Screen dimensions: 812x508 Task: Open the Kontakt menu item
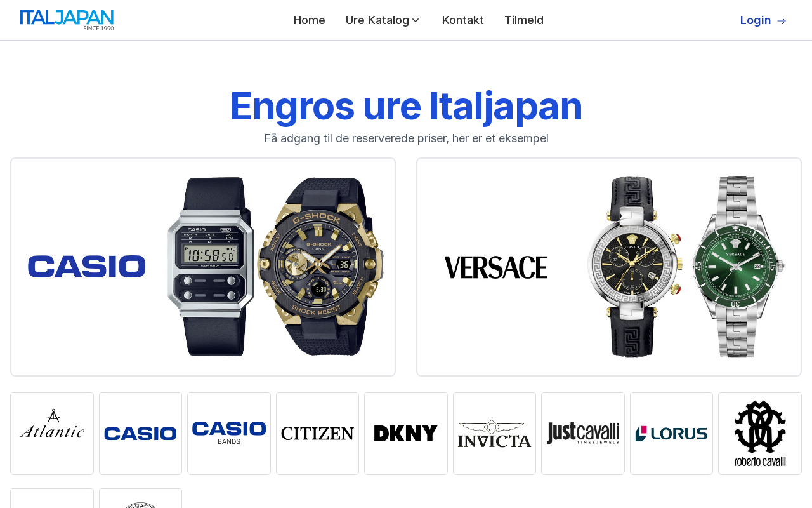coord(463,20)
